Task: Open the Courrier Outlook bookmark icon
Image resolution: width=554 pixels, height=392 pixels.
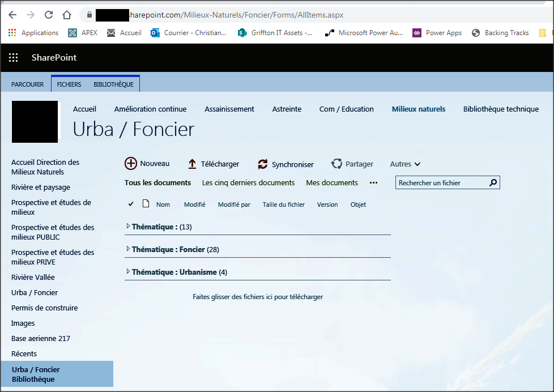Action: [155, 33]
